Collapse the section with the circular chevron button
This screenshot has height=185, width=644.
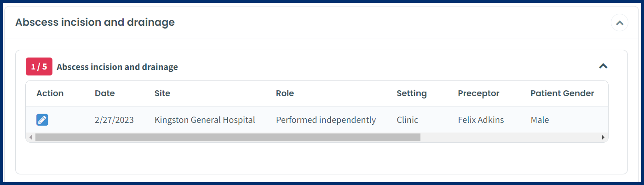tap(619, 23)
